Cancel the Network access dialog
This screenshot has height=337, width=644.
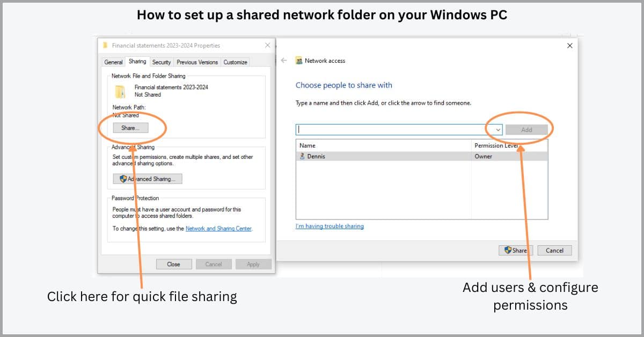point(554,250)
